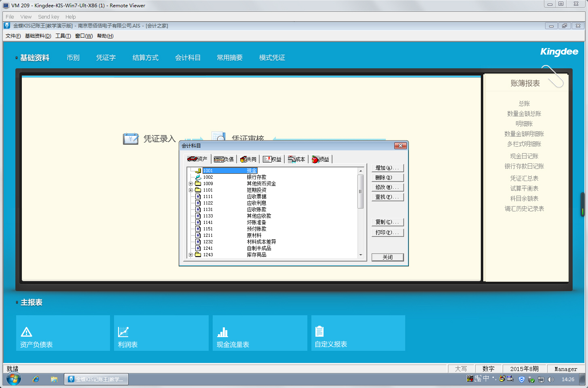The width and height of the screenshot is (588, 388).
Task: Click the 删除(D) button
Action: [x=387, y=177]
